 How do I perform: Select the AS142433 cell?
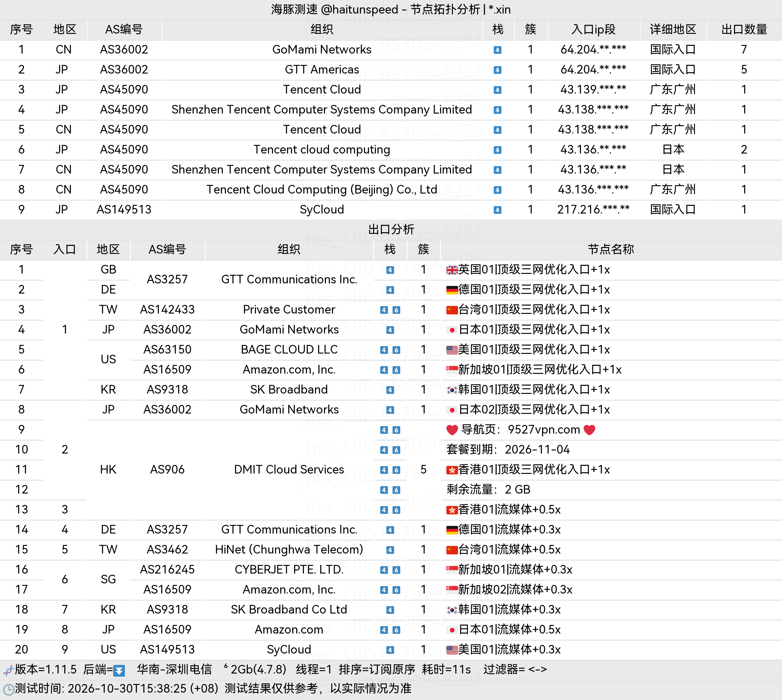(x=167, y=310)
